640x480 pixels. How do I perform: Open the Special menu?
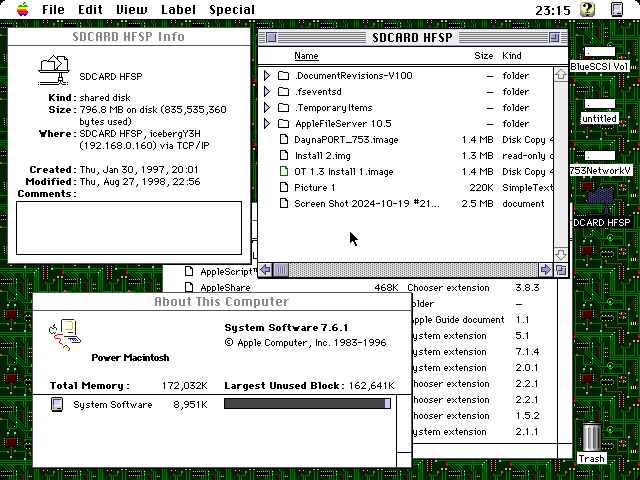pyautogui.click(x=231, y=9)
